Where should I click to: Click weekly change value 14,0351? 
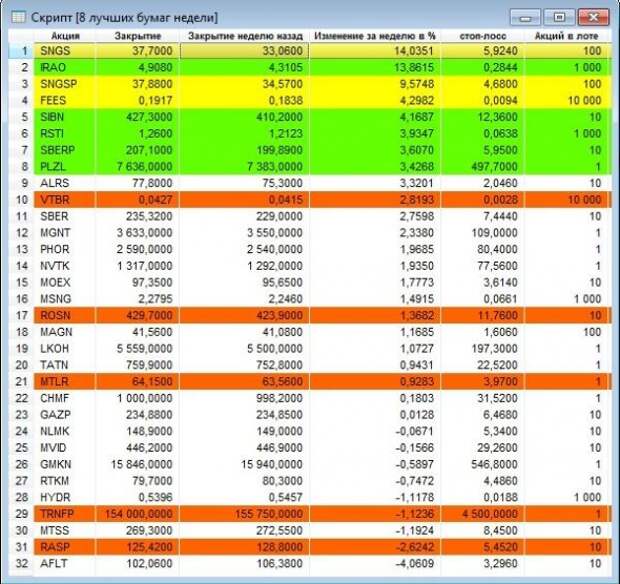point(414,51)
